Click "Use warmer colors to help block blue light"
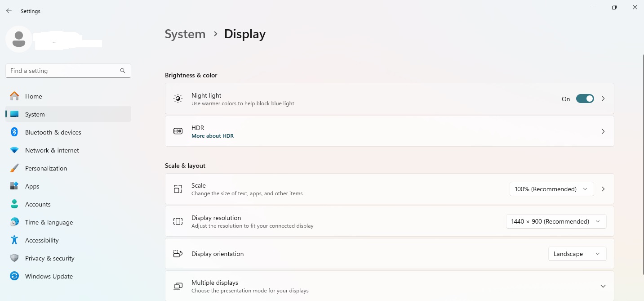 [243, 103]
